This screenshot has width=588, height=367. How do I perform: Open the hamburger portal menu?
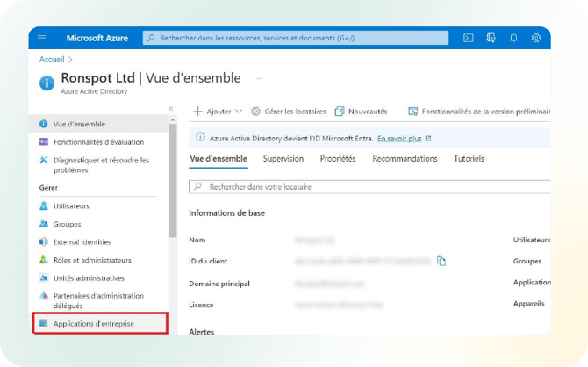(x=41, y=38)
